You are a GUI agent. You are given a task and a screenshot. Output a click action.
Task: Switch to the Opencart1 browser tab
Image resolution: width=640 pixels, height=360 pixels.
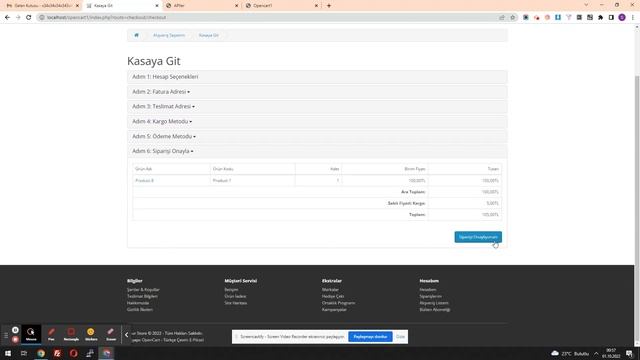point(282,6)
